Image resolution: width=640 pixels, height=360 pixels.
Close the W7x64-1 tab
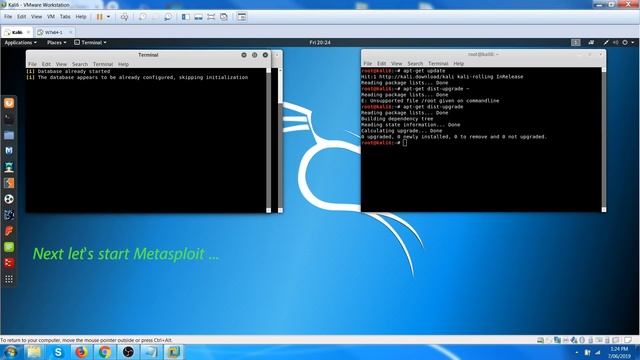[71, 32]
